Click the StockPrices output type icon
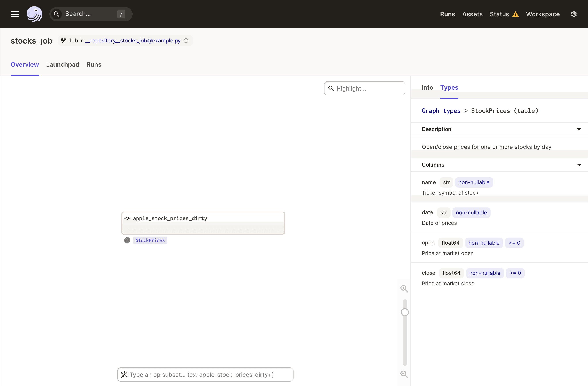Screen dimensions: 588x386 pos(127,240)
